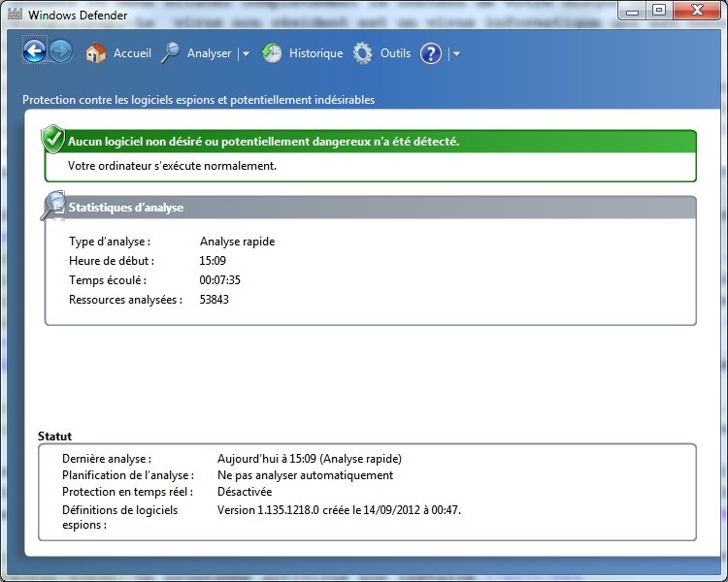Click the green shield check icon
The image size is (728, 582).
point(53,139)
